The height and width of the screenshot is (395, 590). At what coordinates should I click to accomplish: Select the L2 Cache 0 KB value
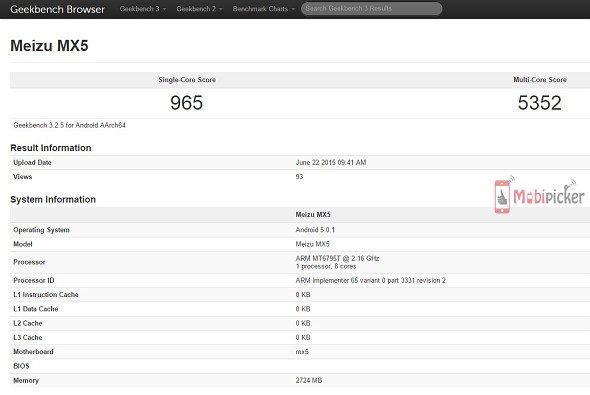click(303, 323)
